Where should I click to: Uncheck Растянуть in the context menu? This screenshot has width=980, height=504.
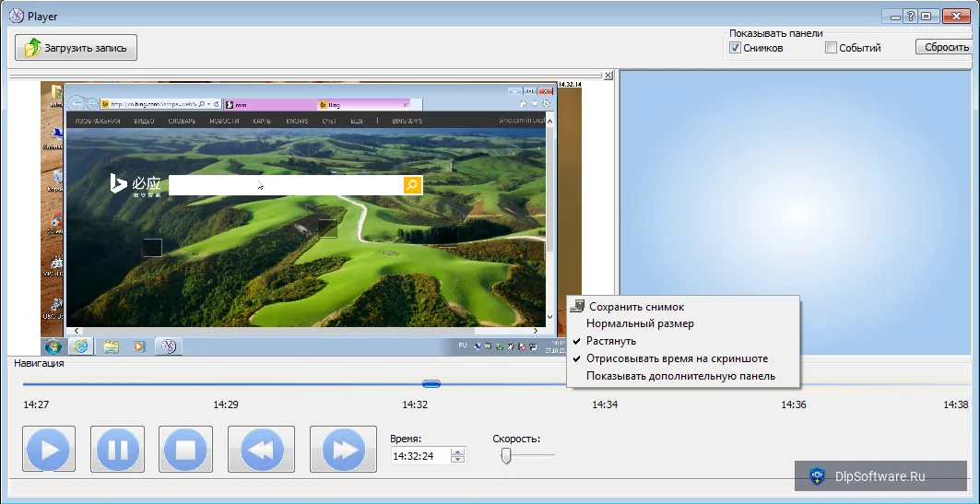(682, 341)
